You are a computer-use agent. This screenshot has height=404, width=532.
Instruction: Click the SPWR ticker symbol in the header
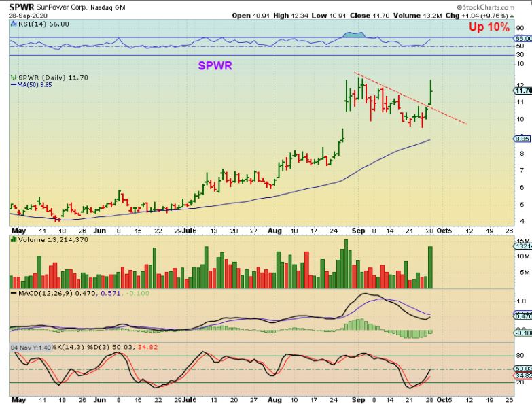pos(21,7)
